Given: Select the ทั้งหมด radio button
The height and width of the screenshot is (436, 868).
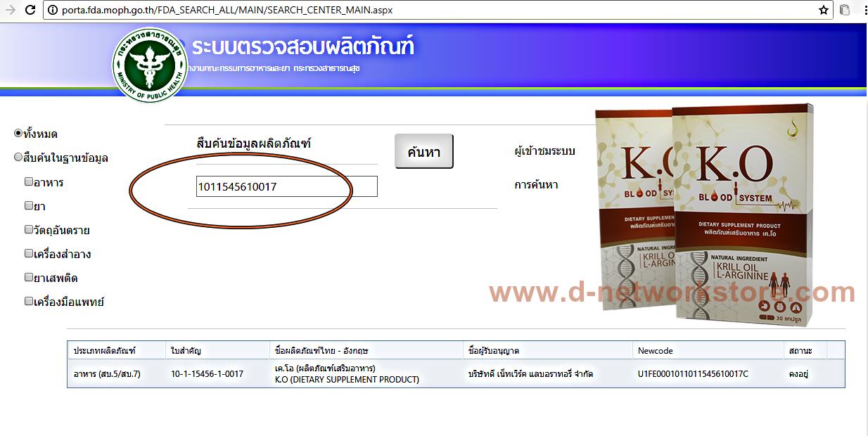Looking at the screenshot, I should click(x=18, y=134).
